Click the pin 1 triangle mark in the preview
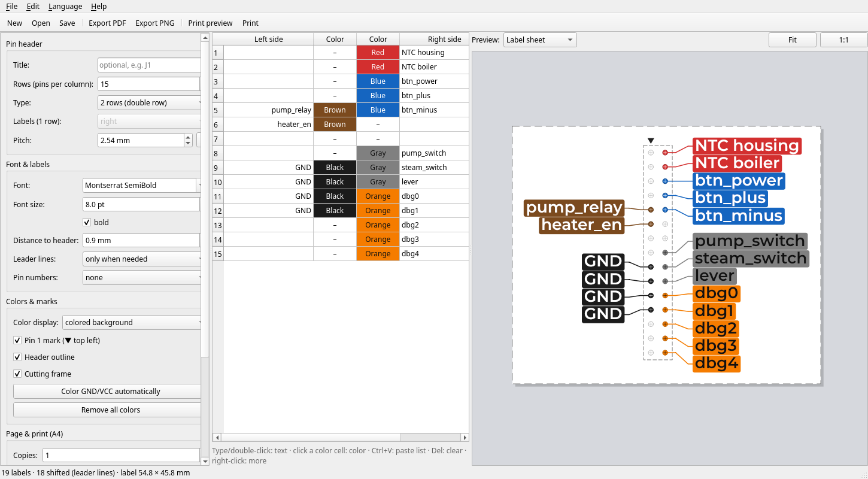868x479 pixels. coord(651,141)
